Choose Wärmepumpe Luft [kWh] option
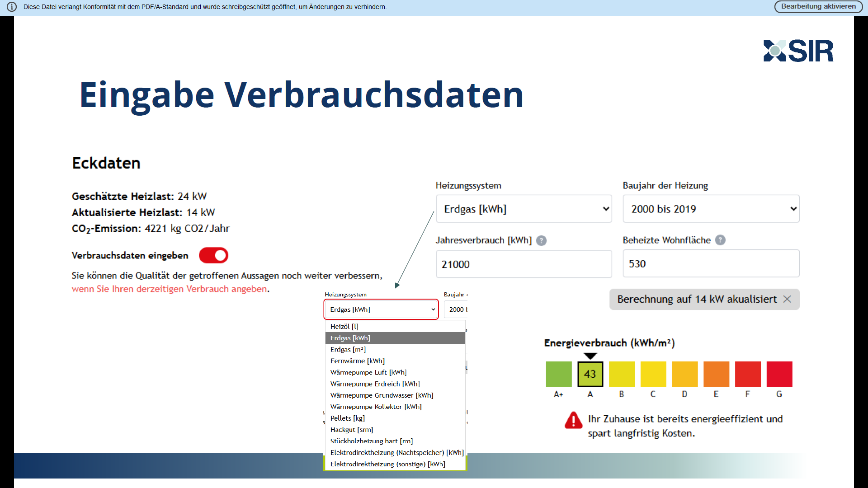The width and height of the screenshot is (868, 488). point(368,372)
